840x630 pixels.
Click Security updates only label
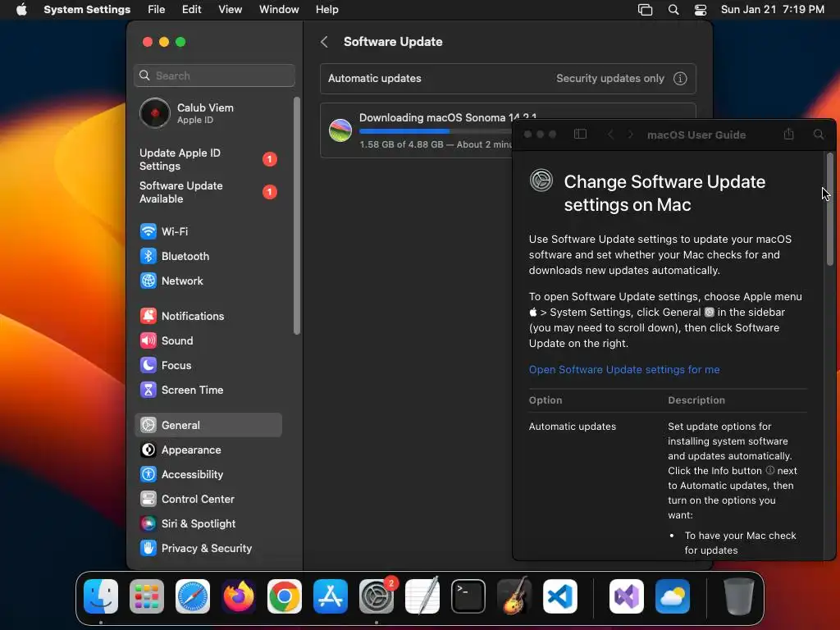pyautogui.click(x=610, y=78)
